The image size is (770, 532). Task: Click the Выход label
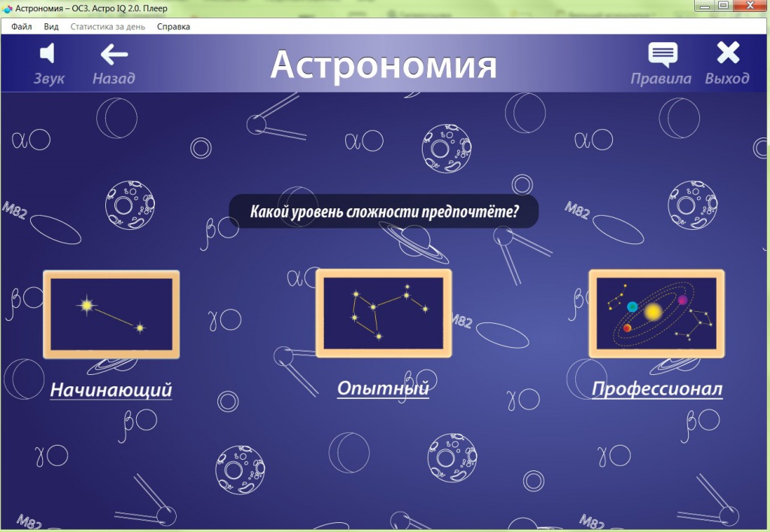coord(727,78)
